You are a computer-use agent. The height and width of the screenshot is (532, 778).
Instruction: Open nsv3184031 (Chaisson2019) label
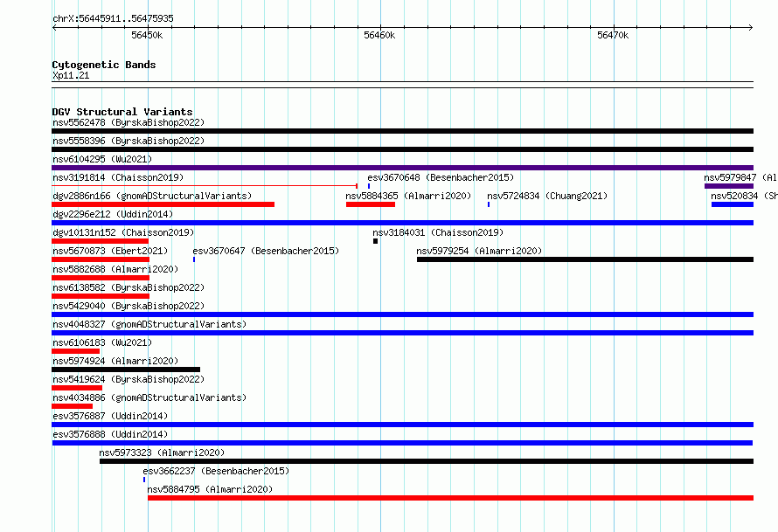click(x=438, y=232)
